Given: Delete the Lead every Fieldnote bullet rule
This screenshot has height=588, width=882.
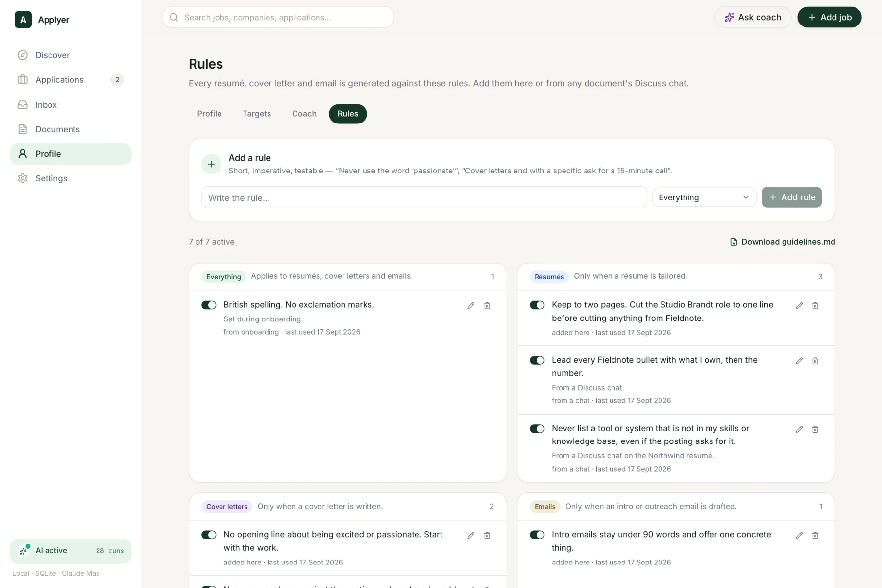Looking at the screenshot, I should pyautogui.click(x=815, y=361).
